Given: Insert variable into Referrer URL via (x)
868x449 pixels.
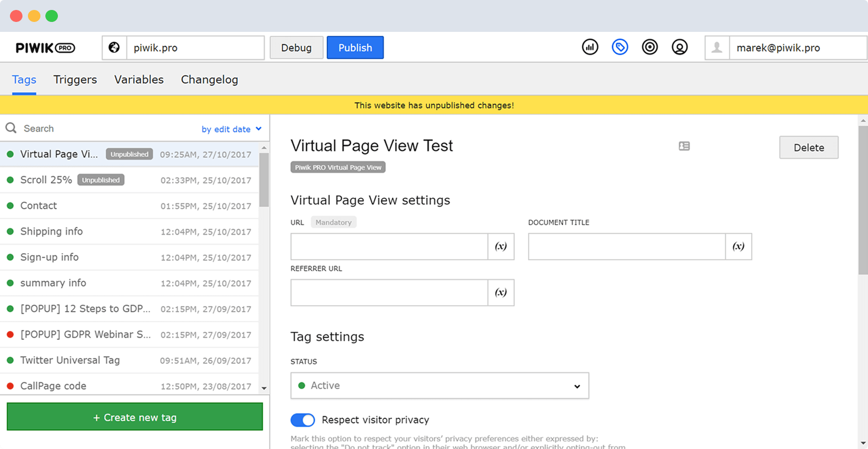Looking at the screenshot, I should [x=501, y=293].
